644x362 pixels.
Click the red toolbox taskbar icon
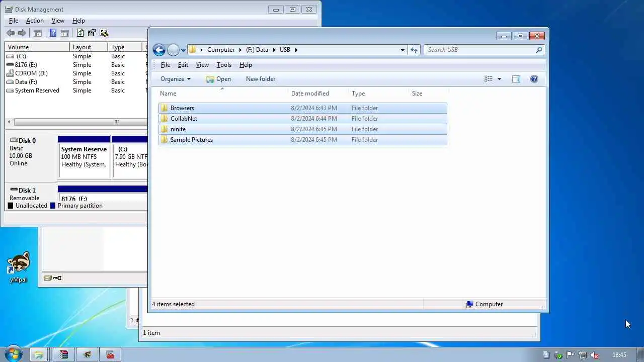[110, 354]
